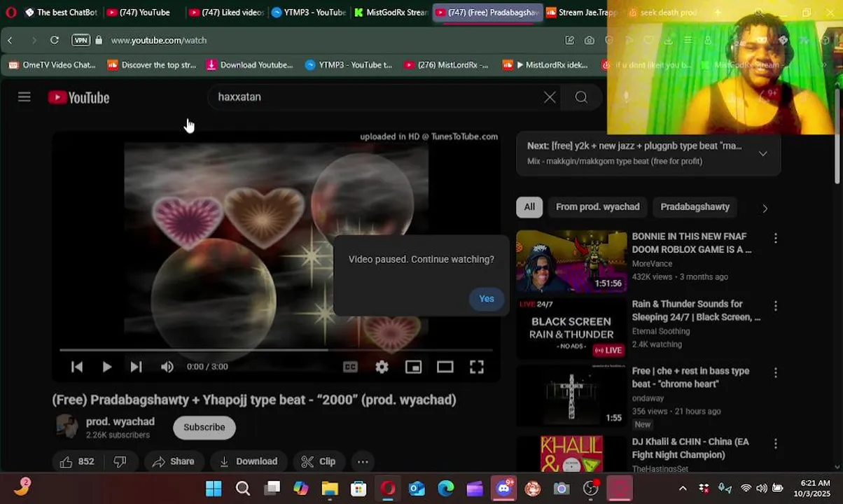Viewport: 843px width, 504px height.
Task: Share this video
Action: [174, 461]
